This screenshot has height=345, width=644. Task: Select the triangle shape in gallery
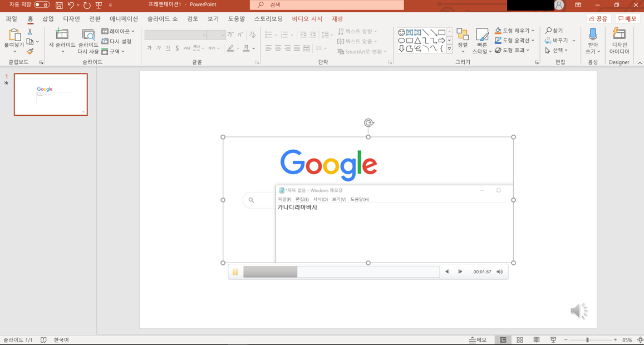pyautogui.click(x=417, y=41)
